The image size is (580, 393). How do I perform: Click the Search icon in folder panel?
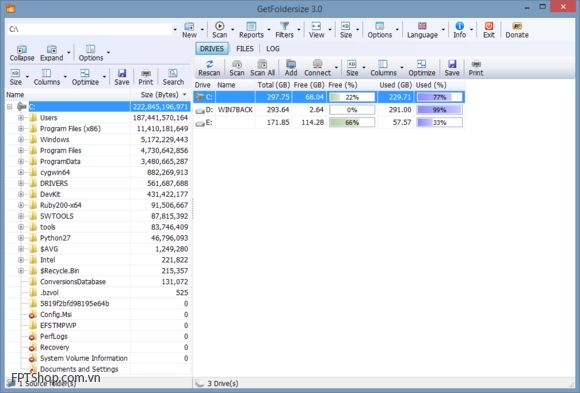point(173,73)
